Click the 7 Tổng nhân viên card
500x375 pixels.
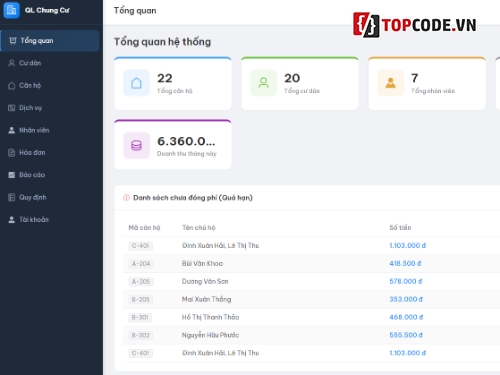(x=427, y=83)
